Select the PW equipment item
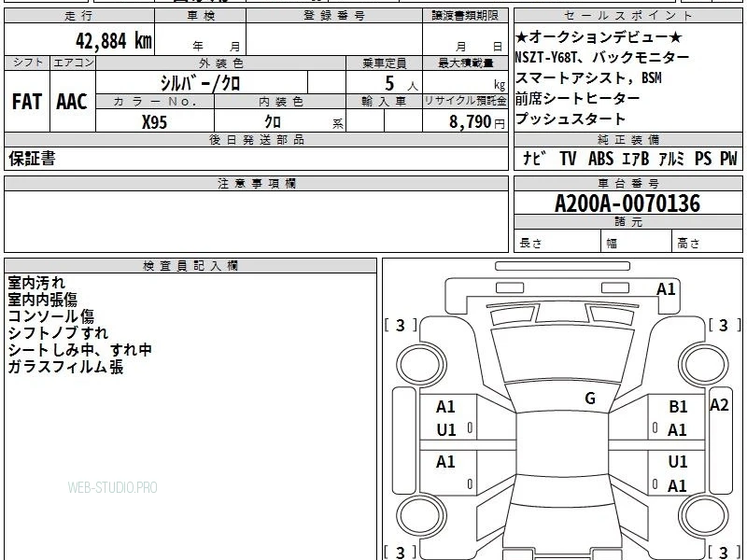 pos(728,158)
